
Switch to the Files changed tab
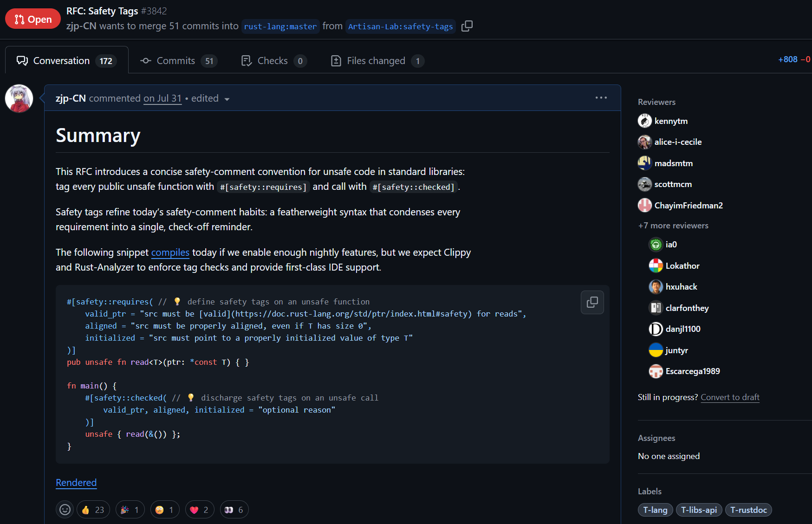click(x=377, y=61)
